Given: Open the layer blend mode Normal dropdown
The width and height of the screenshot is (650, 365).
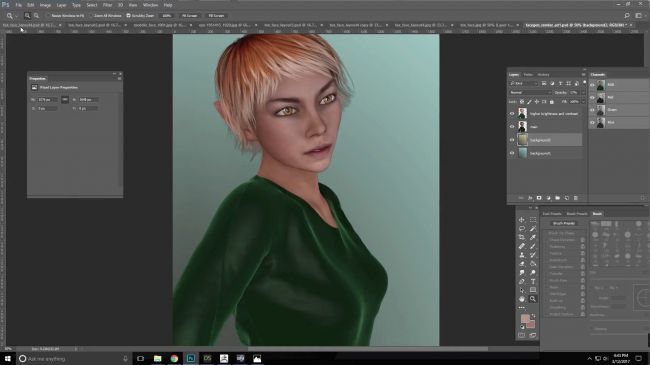Looking at the screenshot, I should (530, 92).
